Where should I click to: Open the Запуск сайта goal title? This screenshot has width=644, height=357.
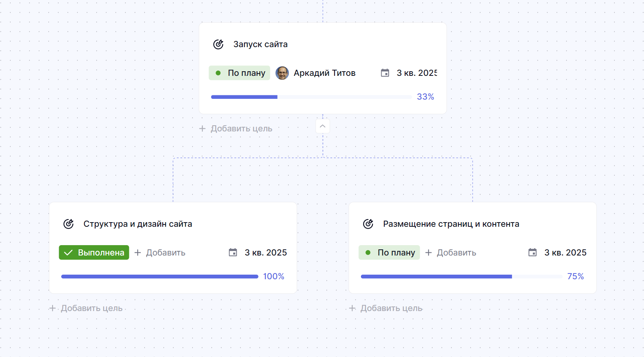click(260, 44)
